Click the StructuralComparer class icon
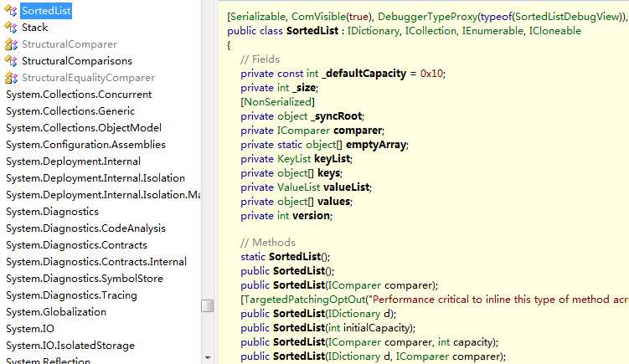Screen dimensions: 629x364 click(11, 44)
